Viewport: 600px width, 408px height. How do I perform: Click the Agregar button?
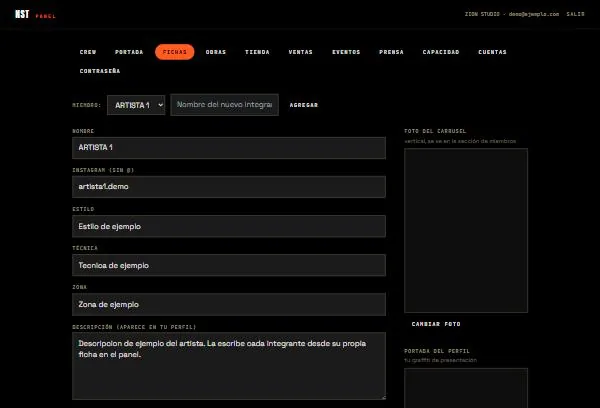(303, 105)
